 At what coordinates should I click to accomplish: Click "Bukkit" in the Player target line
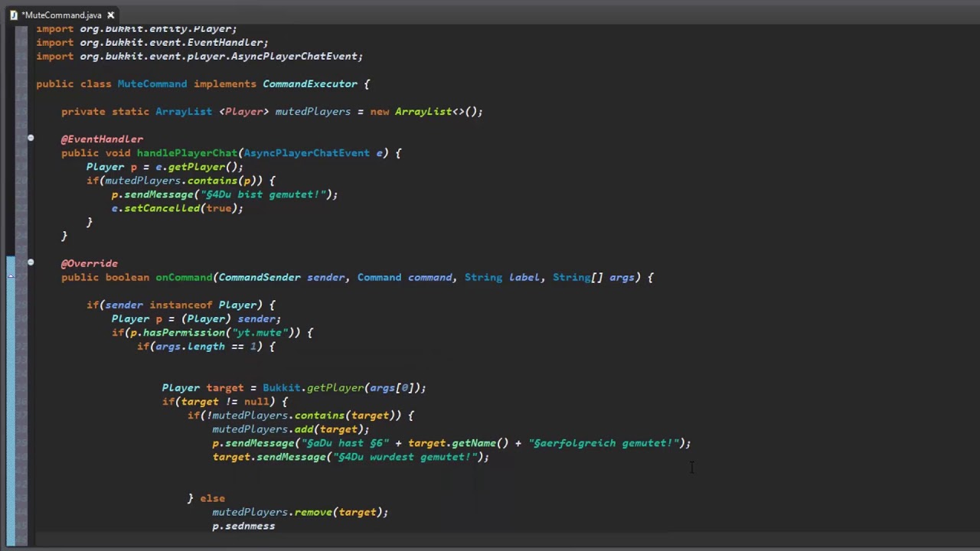tap(282, 388)
